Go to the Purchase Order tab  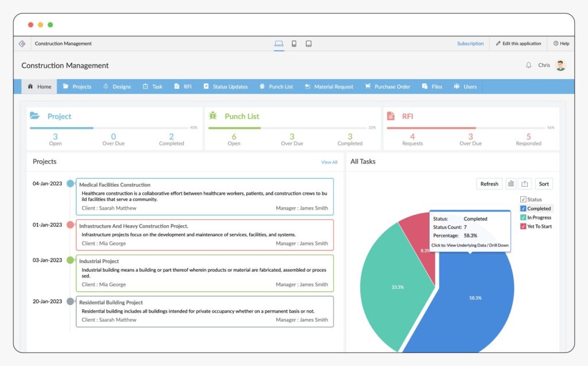[388, 87]
